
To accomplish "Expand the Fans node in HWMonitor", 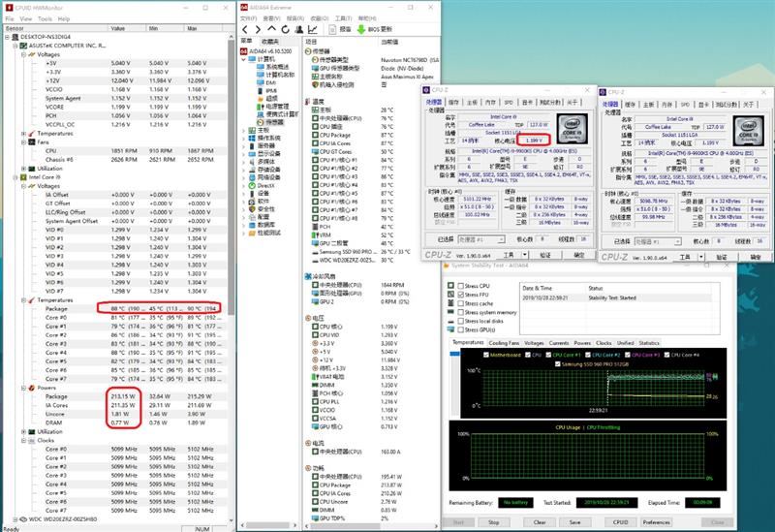I will pyautogui.click(x=23, y=141).
